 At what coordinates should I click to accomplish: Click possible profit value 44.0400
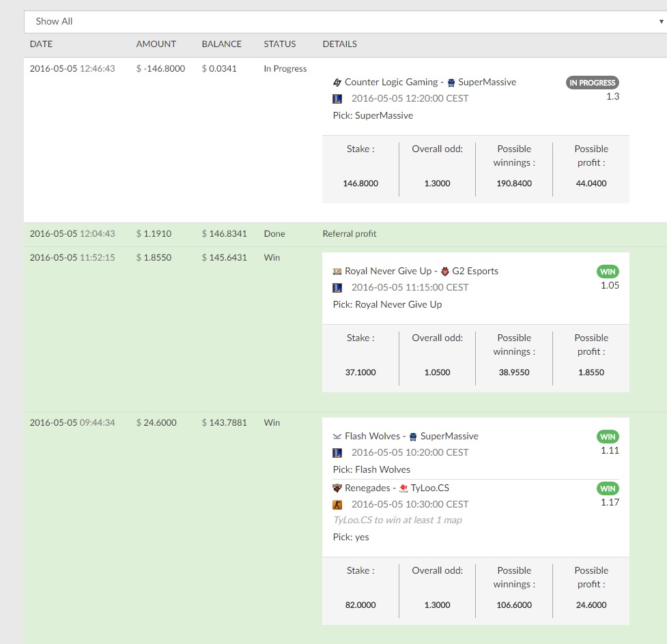pyautogui.click(x=591, y=184)
